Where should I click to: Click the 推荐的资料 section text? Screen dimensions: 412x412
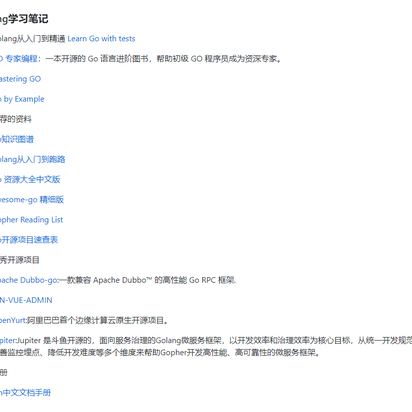coord(16,119)
